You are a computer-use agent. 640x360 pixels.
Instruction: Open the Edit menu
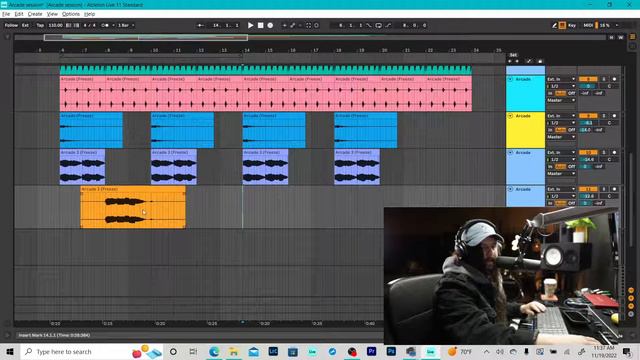[19, 14]
